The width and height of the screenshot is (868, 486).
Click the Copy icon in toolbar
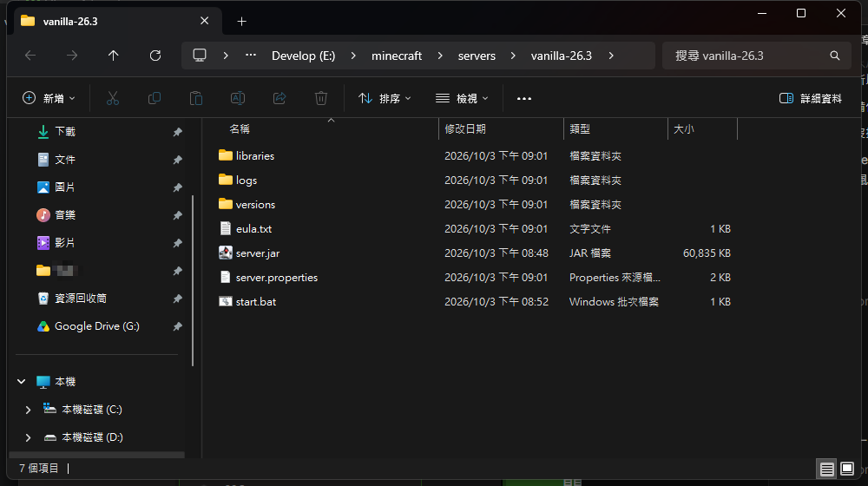pyautogui.click(x=155, y=99)
